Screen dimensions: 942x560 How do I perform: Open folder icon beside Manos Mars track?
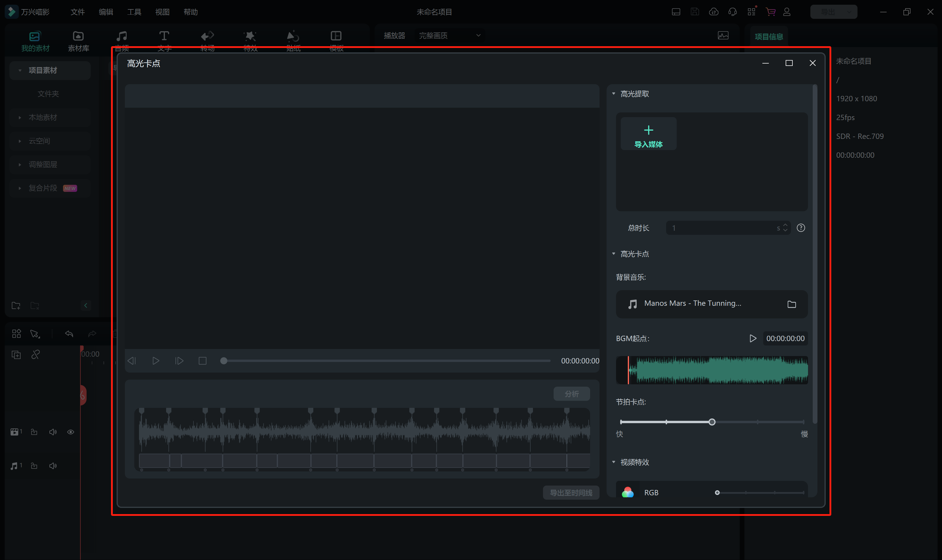point(791,304)
